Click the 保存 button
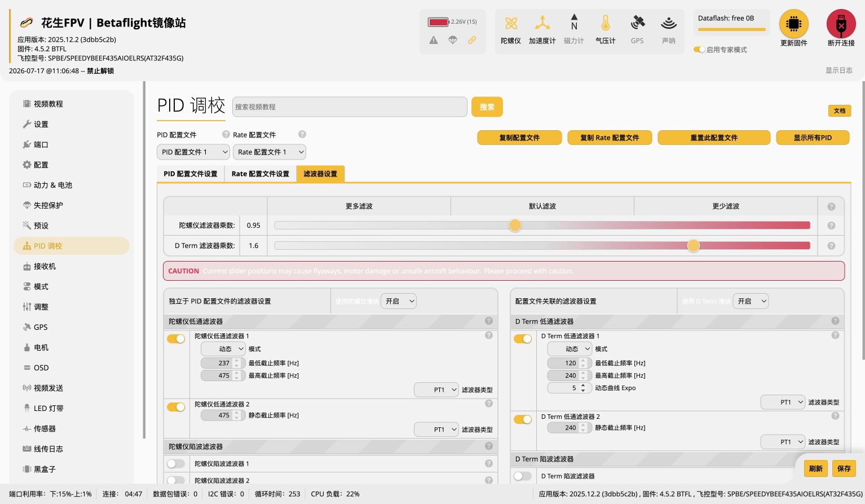This screenshot has width=865, height=504. point(844,468)
